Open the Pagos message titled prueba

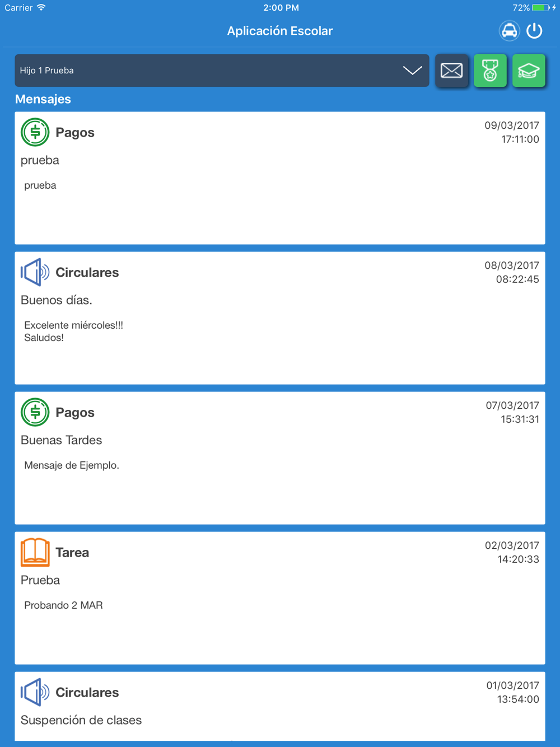tap(280, 178)
